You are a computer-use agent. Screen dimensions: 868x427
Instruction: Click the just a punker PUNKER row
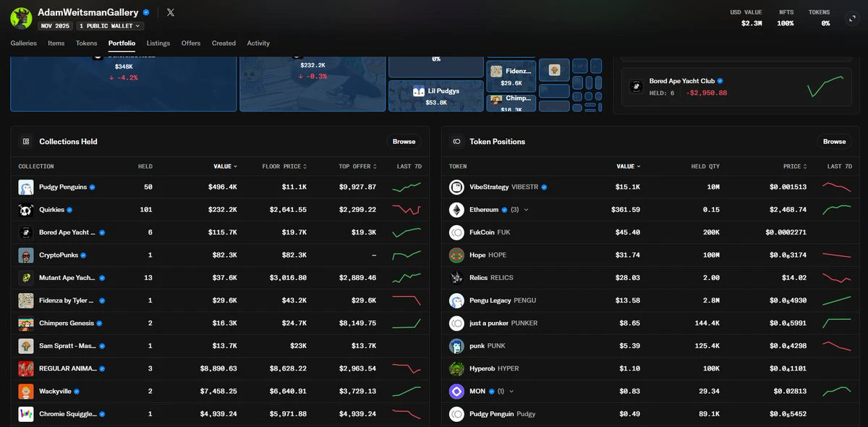point(652,324)
